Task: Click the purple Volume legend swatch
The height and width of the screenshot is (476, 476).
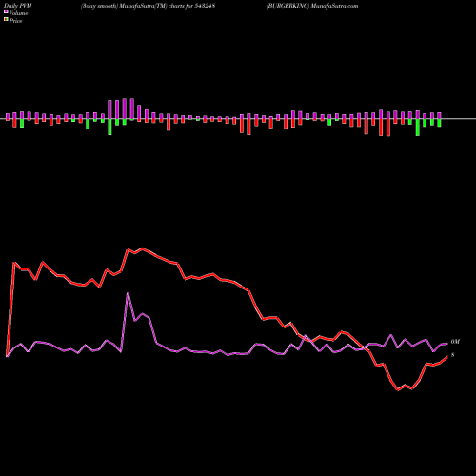Action: tap(6, 12)
